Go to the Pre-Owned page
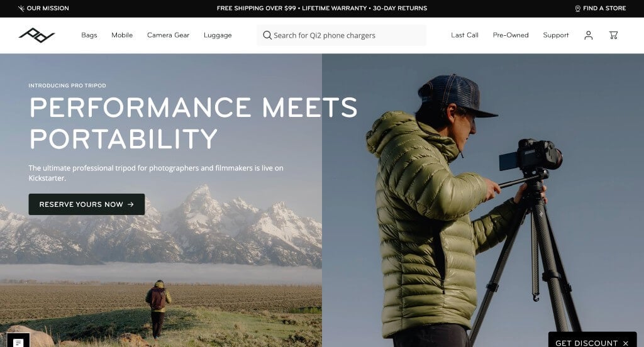644x347 pixels. [511, 35]
